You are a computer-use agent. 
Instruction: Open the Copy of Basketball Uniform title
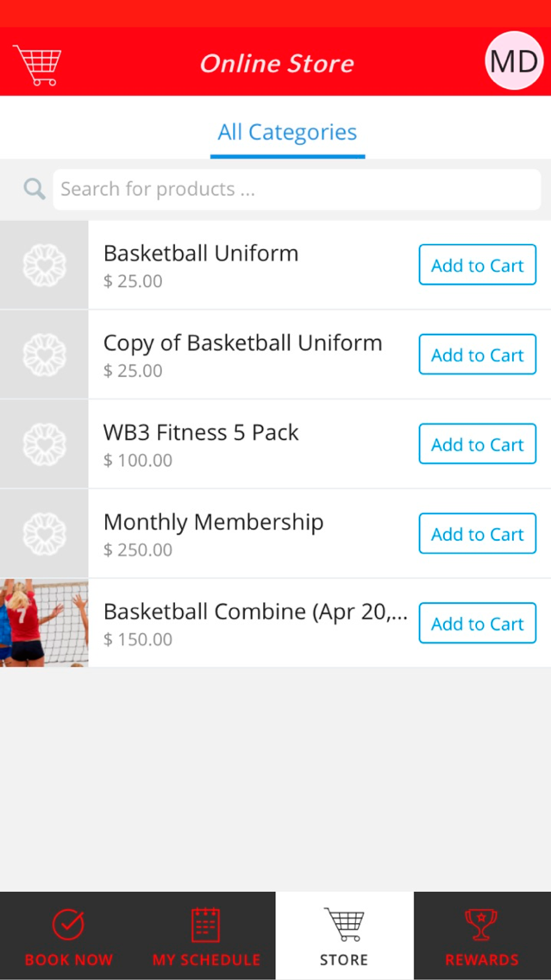[x=243, y=343]
